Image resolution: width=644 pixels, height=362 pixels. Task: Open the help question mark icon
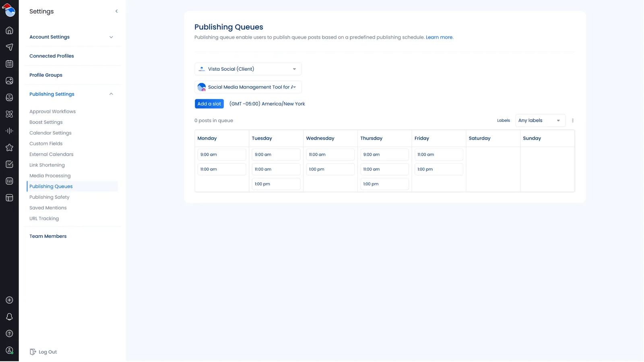point(9,333)
